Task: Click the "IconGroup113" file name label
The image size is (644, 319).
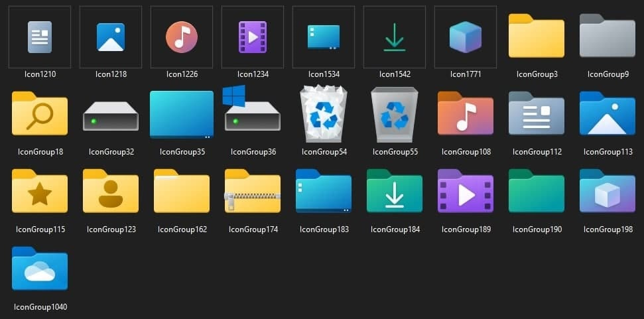Action: click(x=608, y=152)
